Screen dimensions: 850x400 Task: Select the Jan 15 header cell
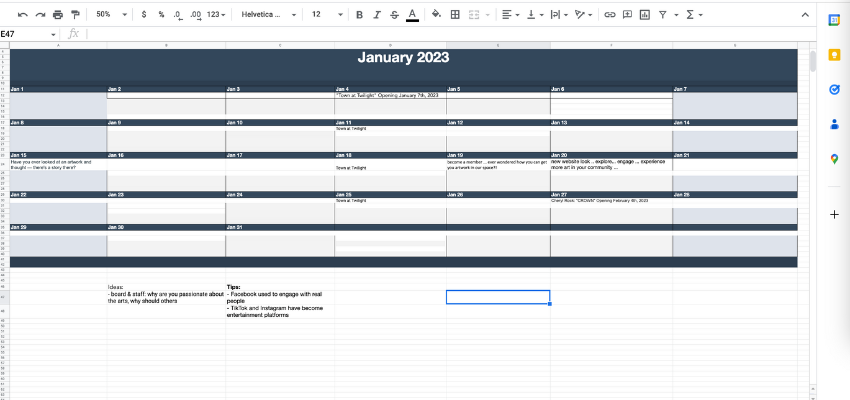[58, 155]
